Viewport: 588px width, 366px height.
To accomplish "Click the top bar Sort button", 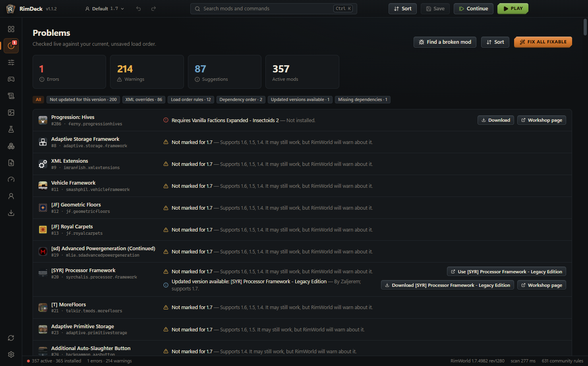I will [402, 9].
